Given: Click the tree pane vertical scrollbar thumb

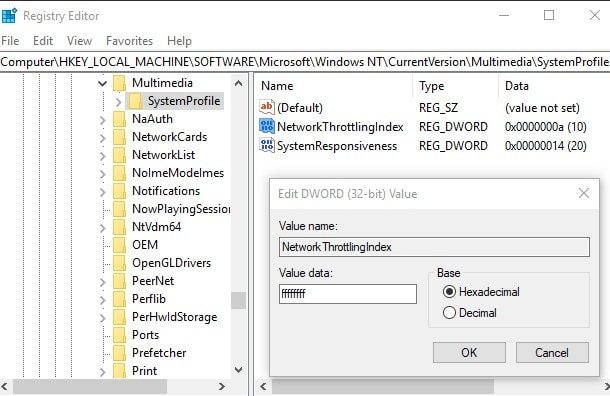Looking at the screenshot, I should (x=238, y=300).
